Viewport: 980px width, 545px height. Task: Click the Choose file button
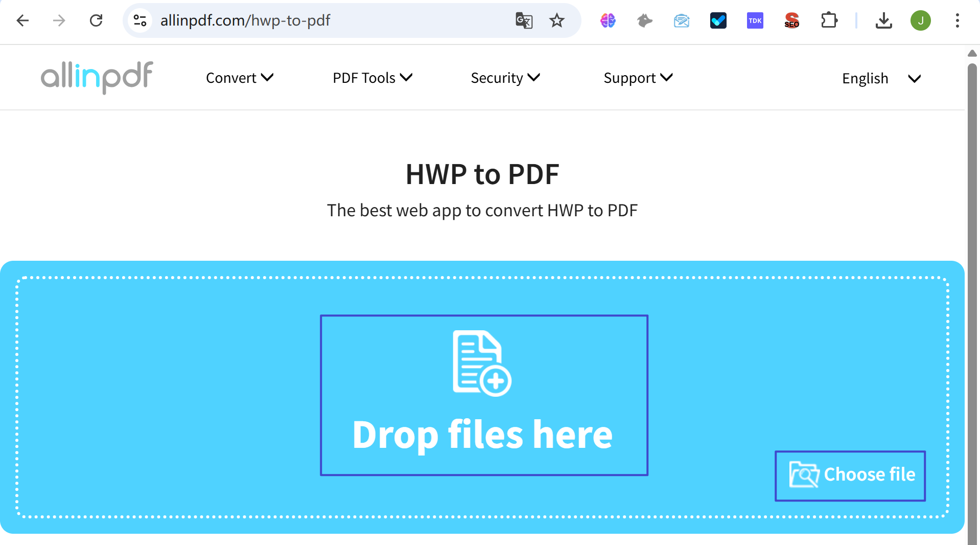[x=850, y=475]
